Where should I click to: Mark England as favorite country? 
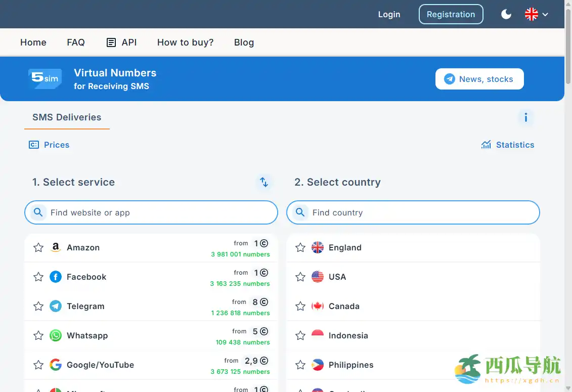tap(300, 248)
